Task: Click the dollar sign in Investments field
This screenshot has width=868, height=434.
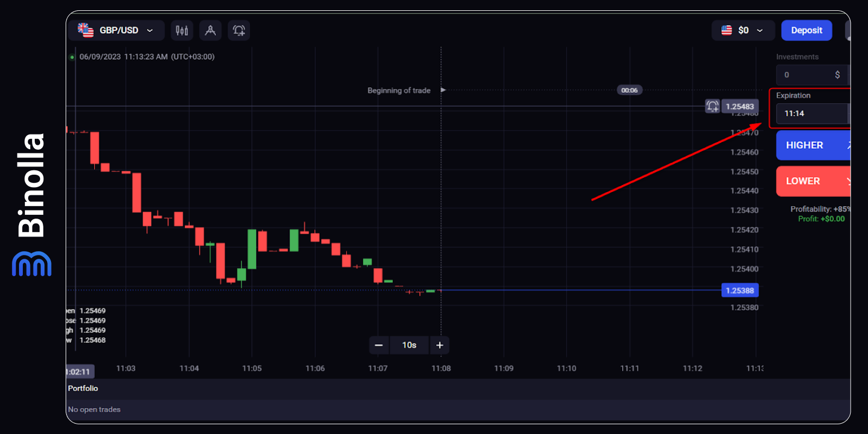Action: point(837,75)
